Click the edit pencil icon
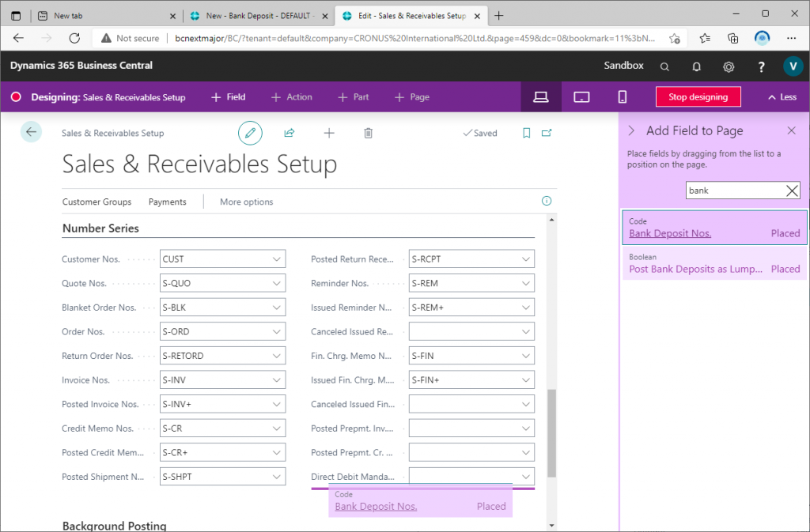 coord(250,133)
